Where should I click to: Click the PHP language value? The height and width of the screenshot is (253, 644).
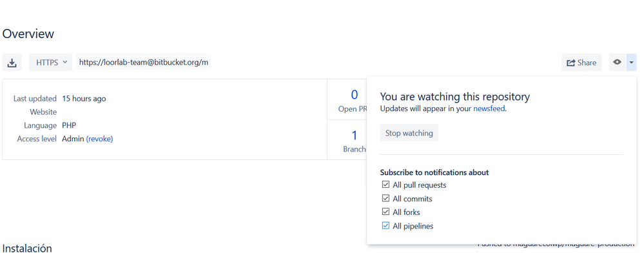69,125
